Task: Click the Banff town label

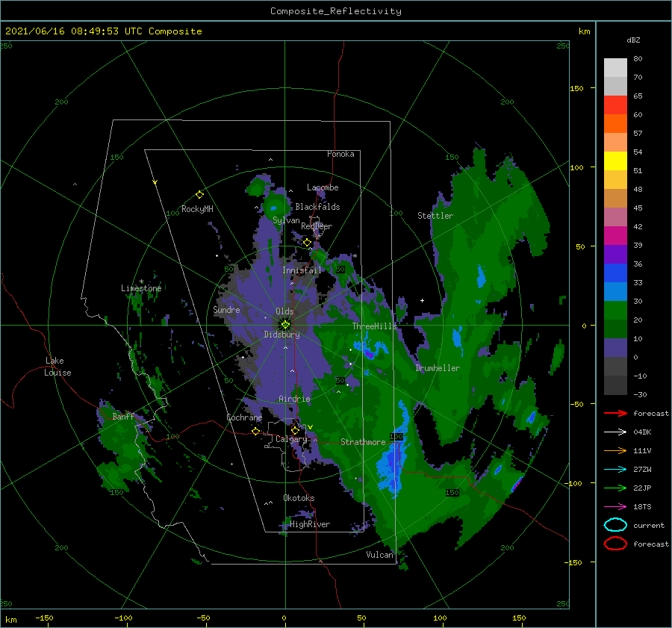Action: [x=123, y=416]
